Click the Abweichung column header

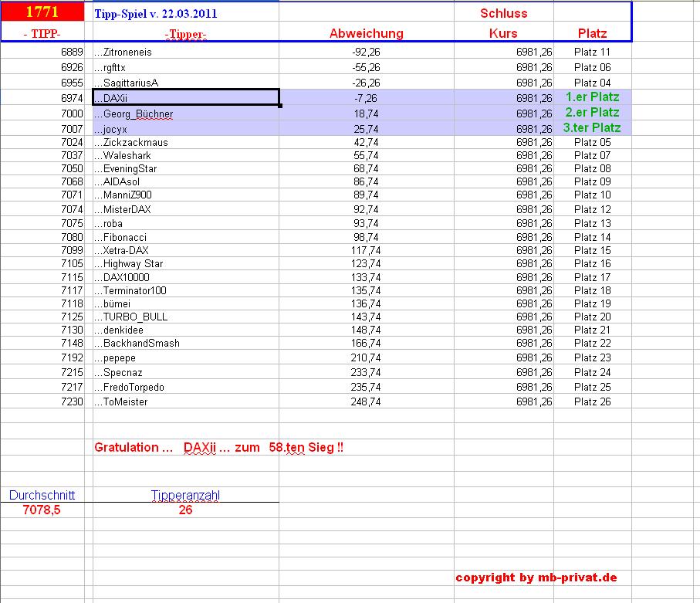click(x=367, y=33)
